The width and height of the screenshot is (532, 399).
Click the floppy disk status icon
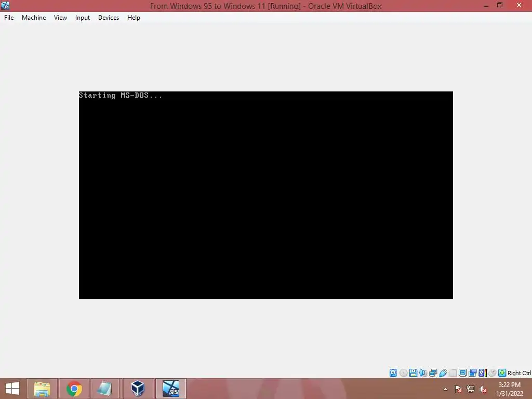[x=413, y=373]
